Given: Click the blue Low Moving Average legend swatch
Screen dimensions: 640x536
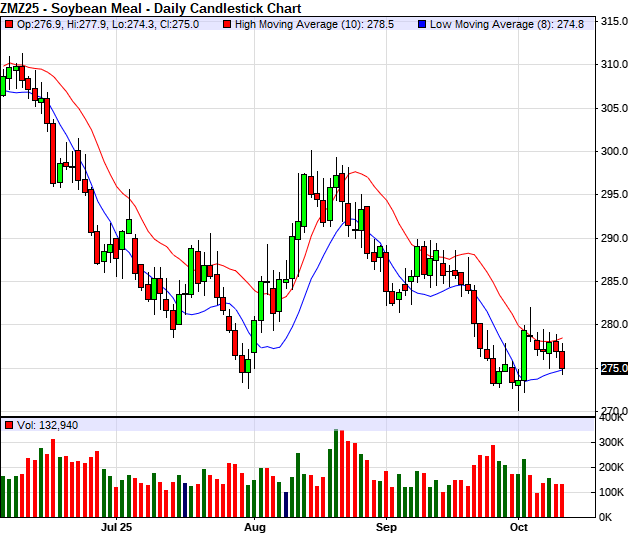Looking at the screenshot, I should pyautogui.click(x=422, y=24).
